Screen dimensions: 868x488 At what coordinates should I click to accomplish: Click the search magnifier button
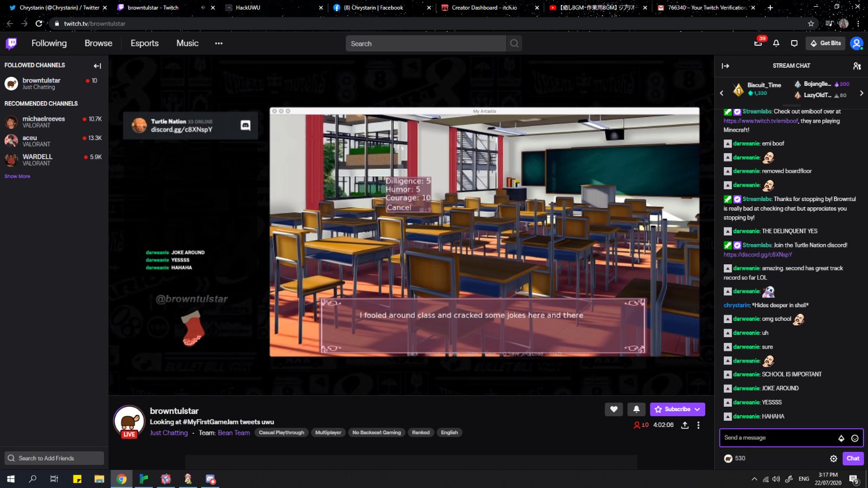(514, 43)
